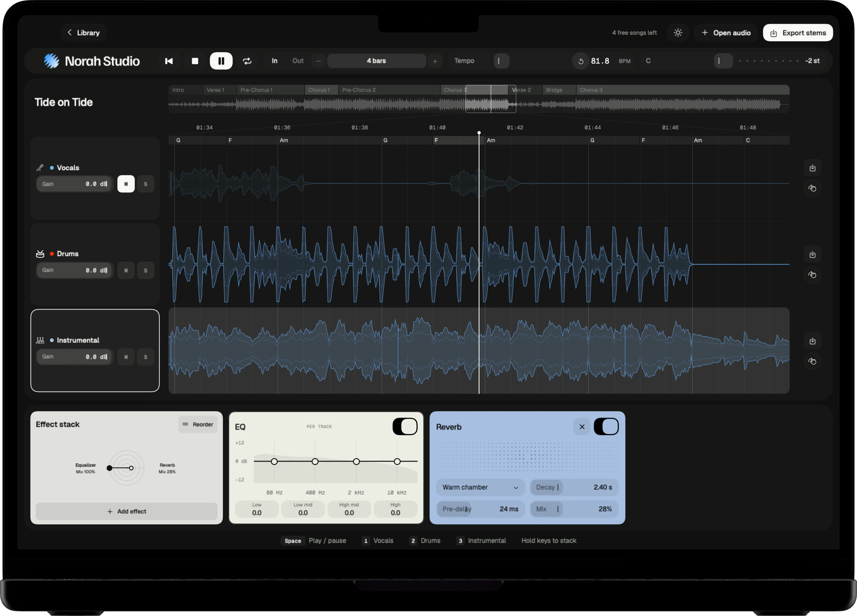
Task: Click the Reverb Mix slider
Action: [574, 509]
